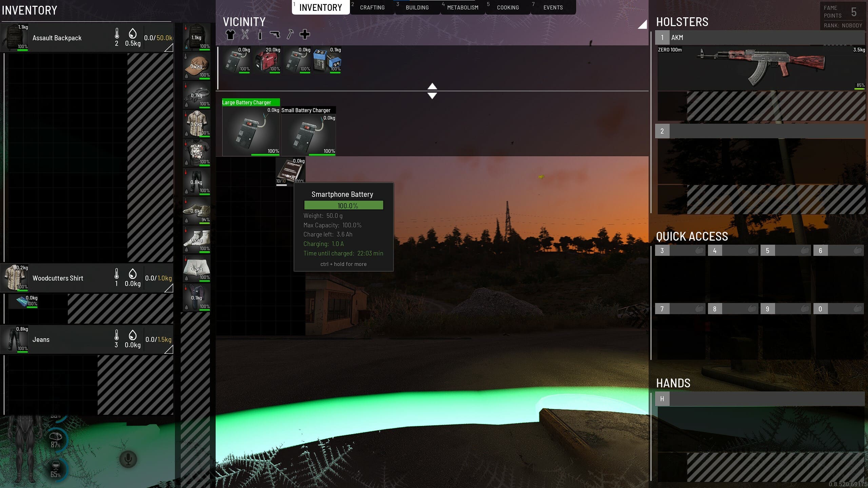Click the up/down vicinity panel resize arrows

pyautogui.click(x=432, y=91)
